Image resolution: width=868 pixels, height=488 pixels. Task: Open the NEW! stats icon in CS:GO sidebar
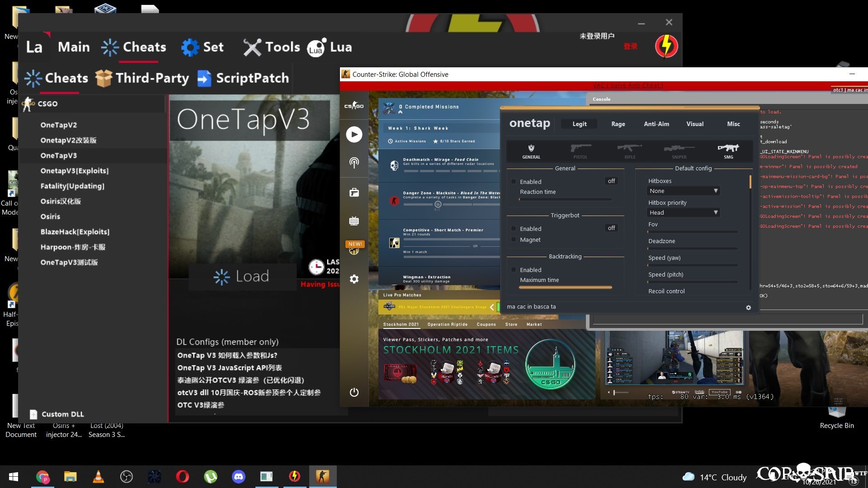pos(355,248)
